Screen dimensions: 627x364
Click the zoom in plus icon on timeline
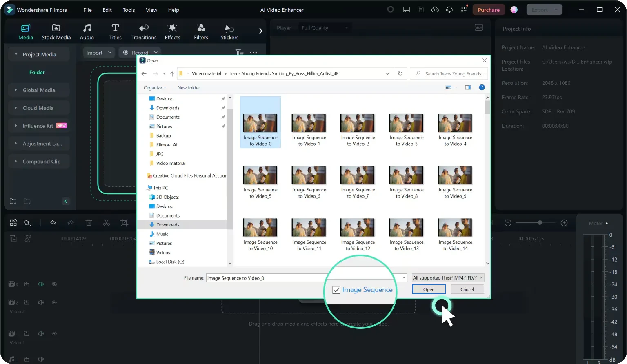click(564, 223)
